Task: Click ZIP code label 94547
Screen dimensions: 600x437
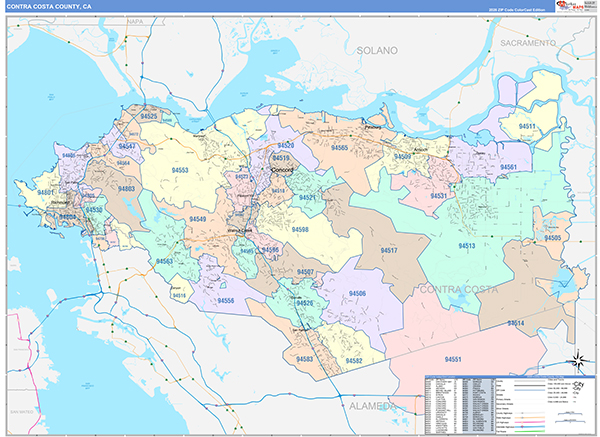Action: click(127, 146)
